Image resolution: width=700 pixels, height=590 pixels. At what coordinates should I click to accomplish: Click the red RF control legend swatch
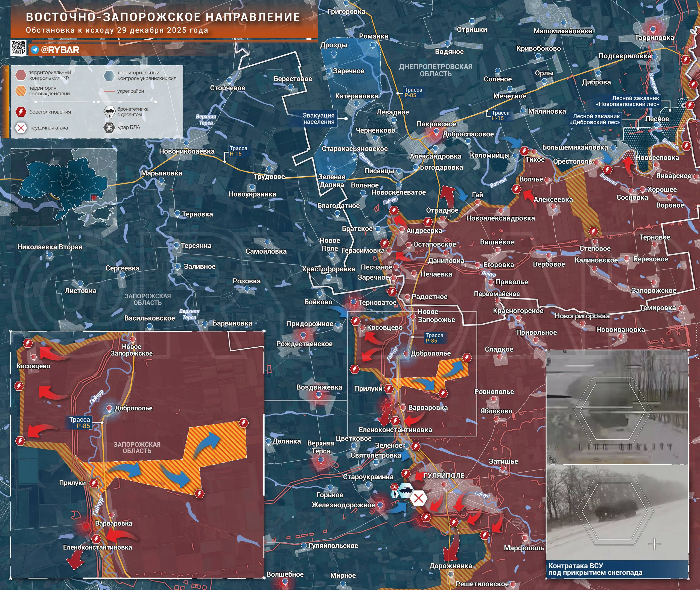pyautogui.click(x=21, y=75)
